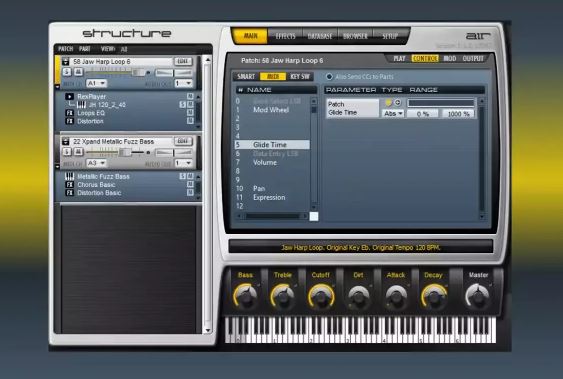Screen dimensions: 563x379
Task: Open the Smart controls page
Action: point(246,76)
